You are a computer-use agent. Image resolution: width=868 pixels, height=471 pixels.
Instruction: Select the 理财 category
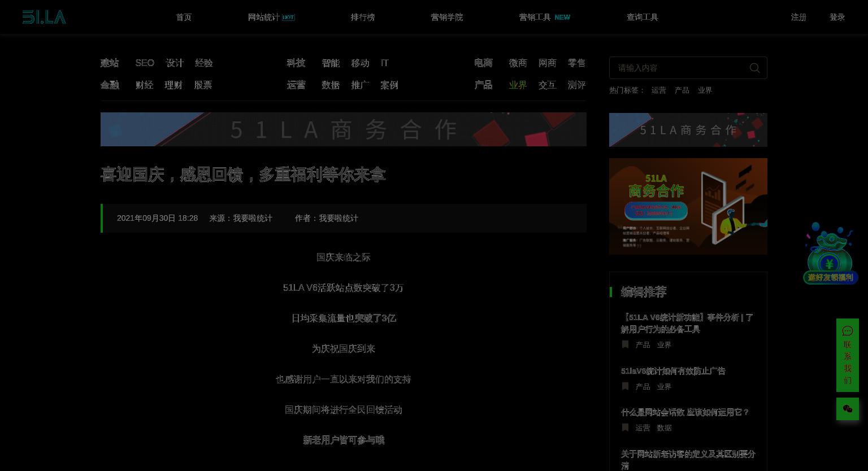pos(173,85)
